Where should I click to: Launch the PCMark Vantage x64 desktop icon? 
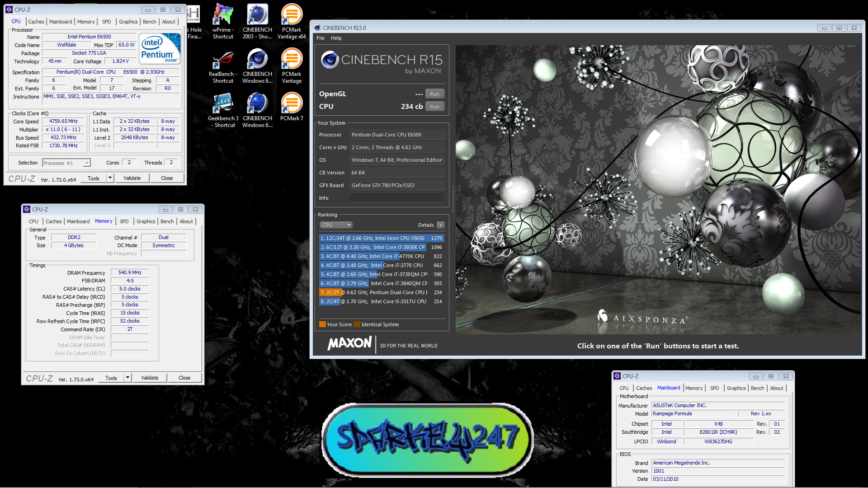(292, 21)
